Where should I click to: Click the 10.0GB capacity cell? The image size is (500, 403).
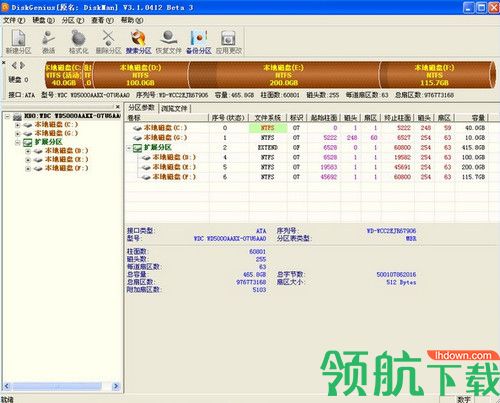coord(475,138)
